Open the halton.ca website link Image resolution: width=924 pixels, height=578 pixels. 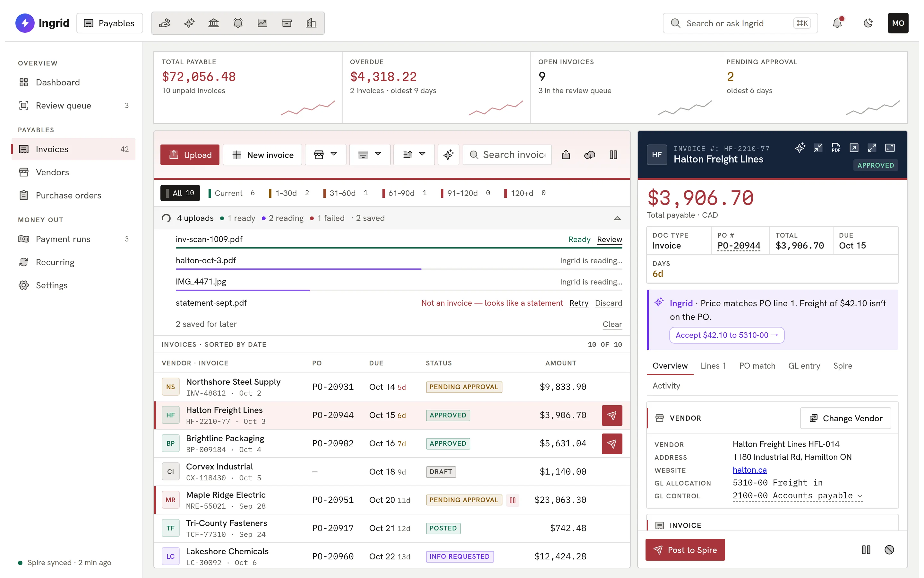[749, 470]
